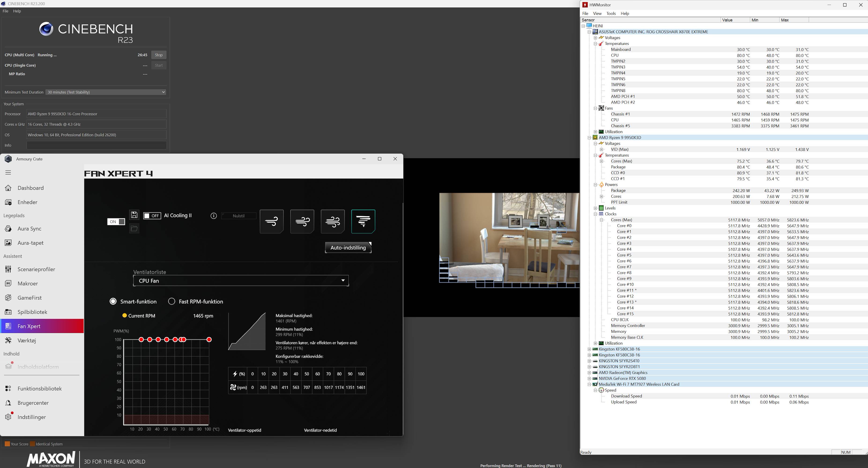Image resolution: width=868 pixels, height=468 pixels.
Task: Show AI Cooling II info tooltip
Action: click(x=214, y=216)
